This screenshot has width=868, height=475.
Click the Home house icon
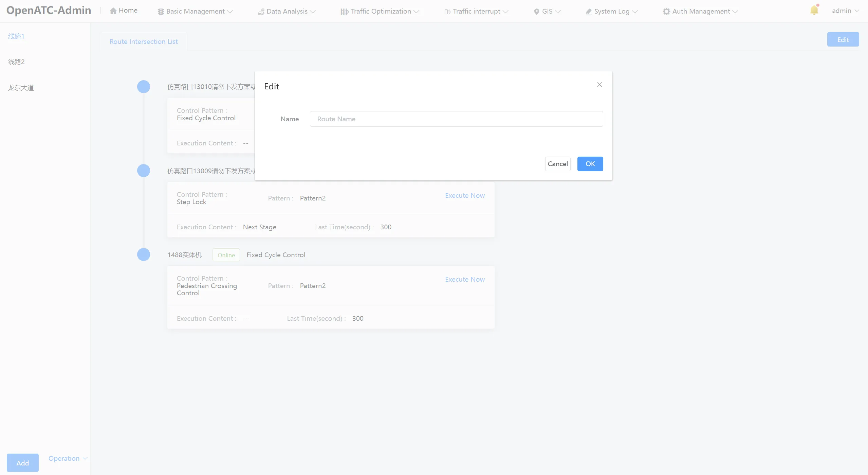pyautogui.click(x=113, y=11)
